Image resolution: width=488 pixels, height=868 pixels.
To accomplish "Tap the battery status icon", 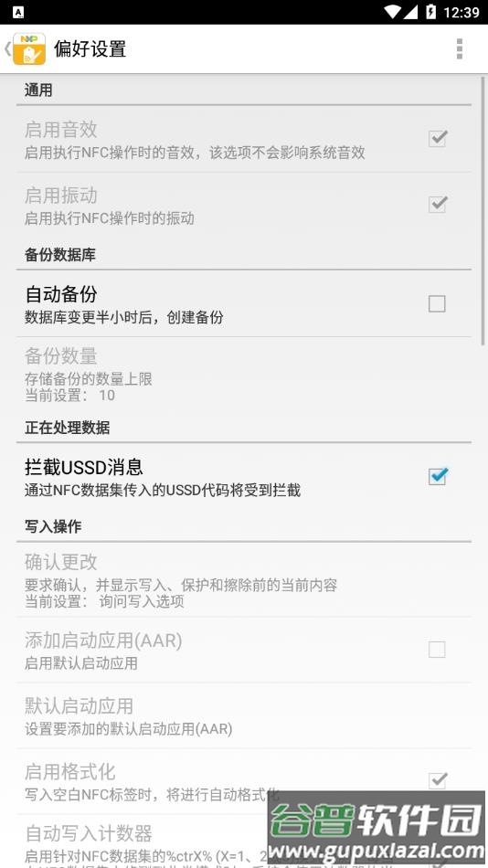I will point(430,12).
